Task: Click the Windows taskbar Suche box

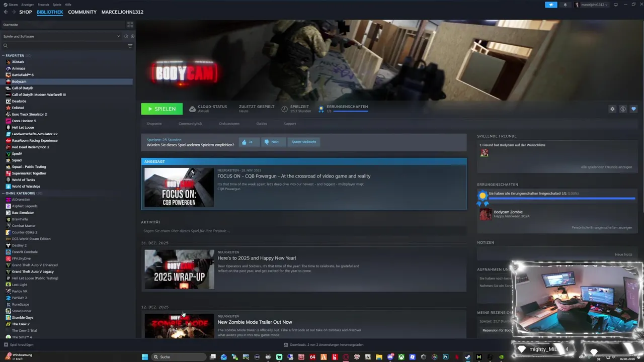Action: 179,357
